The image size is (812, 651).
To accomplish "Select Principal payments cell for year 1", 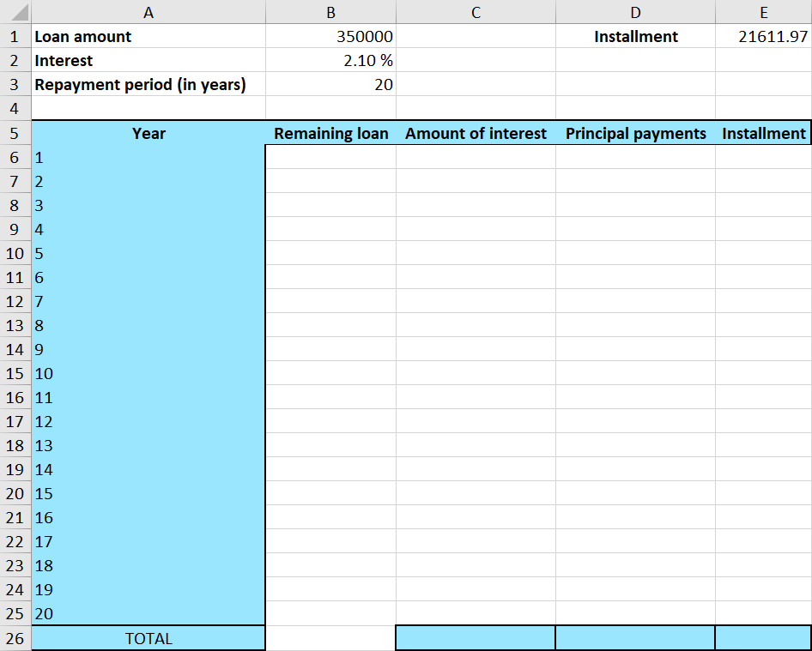I will pos(635,157).
